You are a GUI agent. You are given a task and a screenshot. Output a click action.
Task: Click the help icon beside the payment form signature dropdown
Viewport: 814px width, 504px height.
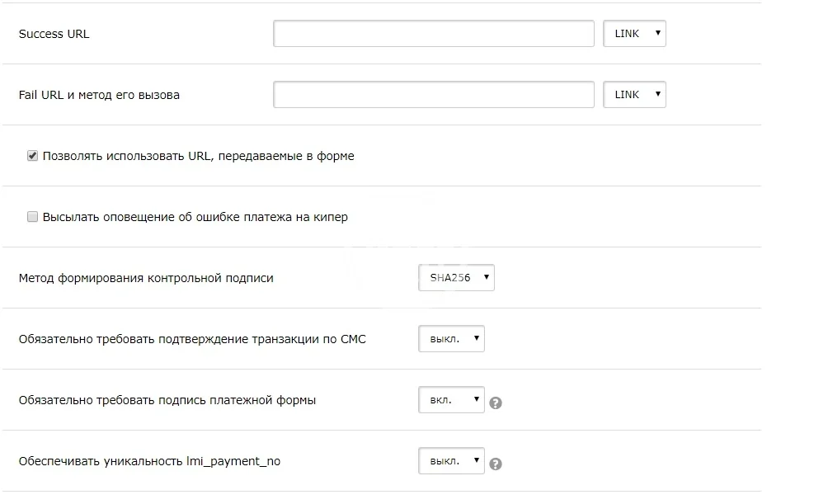click(x=496, y=403)
